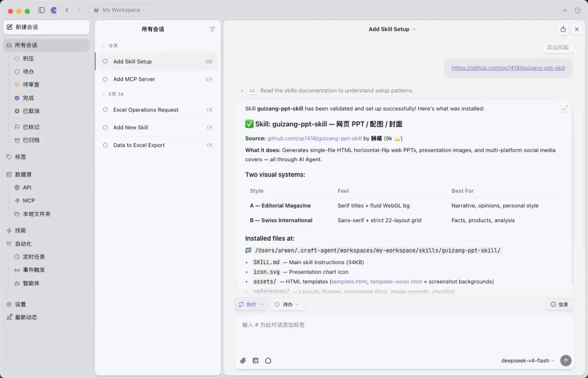Image resolution: width=588 pixels, height=378 pixels.
Task: Click the expand icon on the response card
Action: tap(565, 108)
